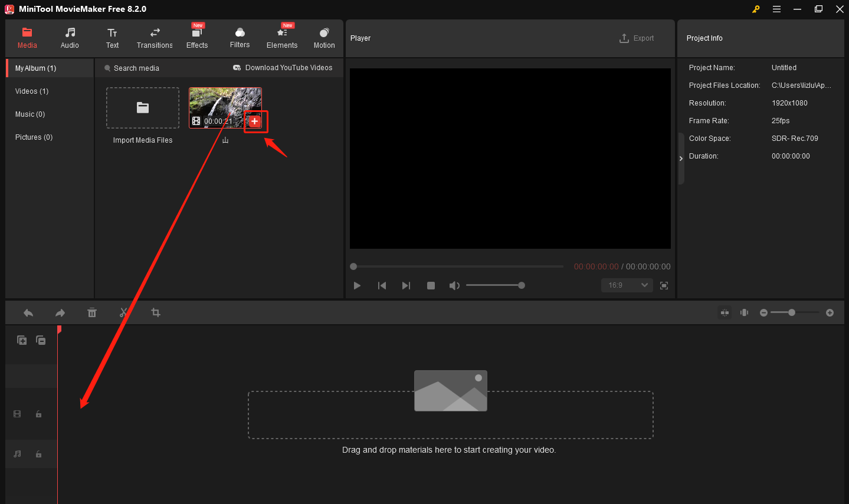Collapse the Project Info panel arrow
The image size is (849, 504).
681,159
